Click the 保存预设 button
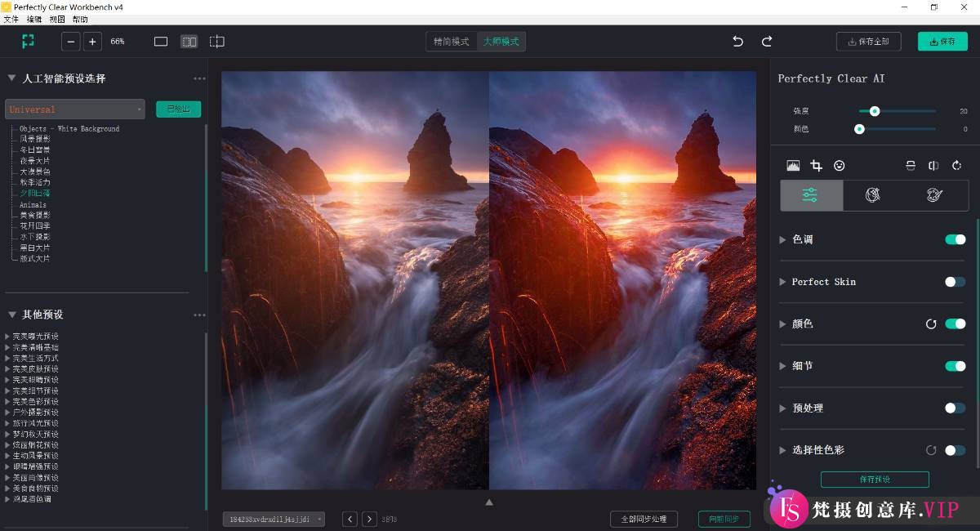Image resolution: width=980 pixels, height=531 pixels. pyautogui.click(x=875, y=480)
